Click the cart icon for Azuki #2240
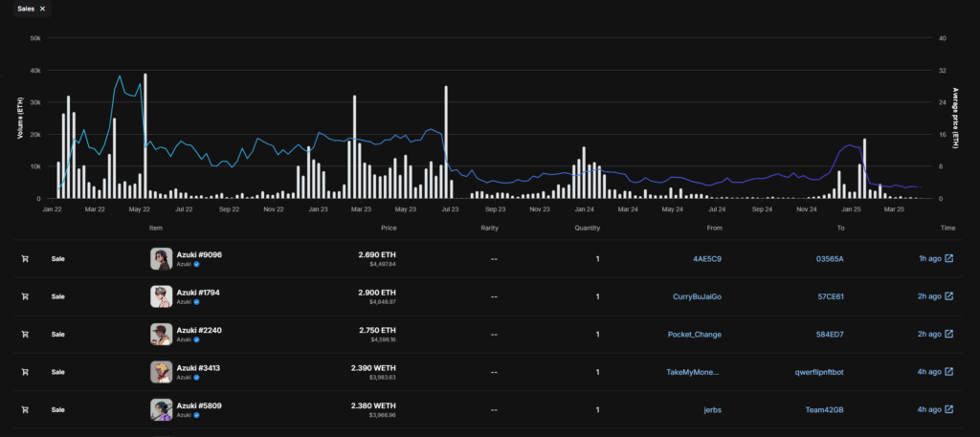This screenshot has width=980, height=437. coord(25,335)
